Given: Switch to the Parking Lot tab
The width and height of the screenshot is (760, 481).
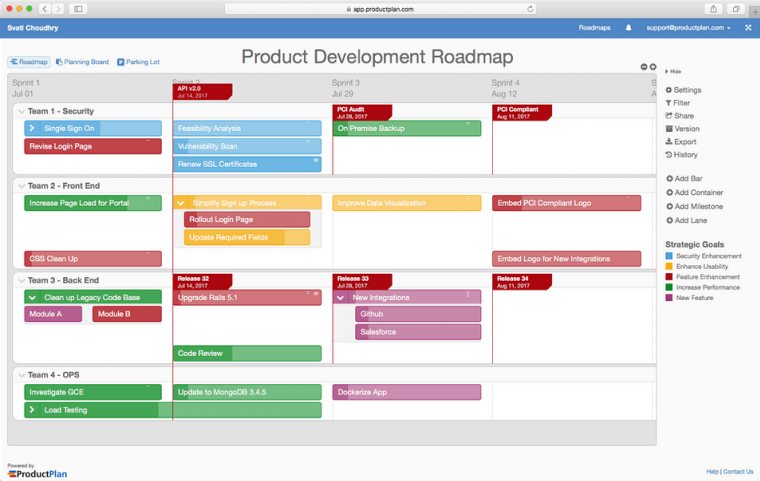Looking at the screenshot, I should coord(138,62).
